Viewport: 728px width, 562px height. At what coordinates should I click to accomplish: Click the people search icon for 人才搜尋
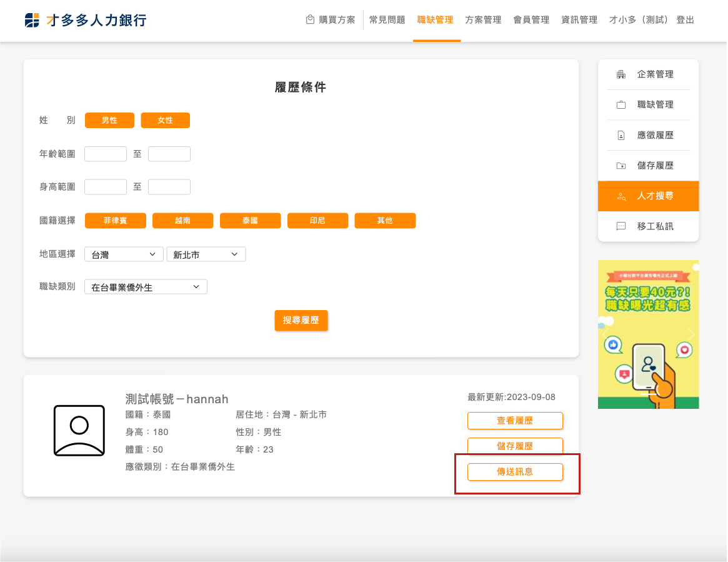point(621,196)
